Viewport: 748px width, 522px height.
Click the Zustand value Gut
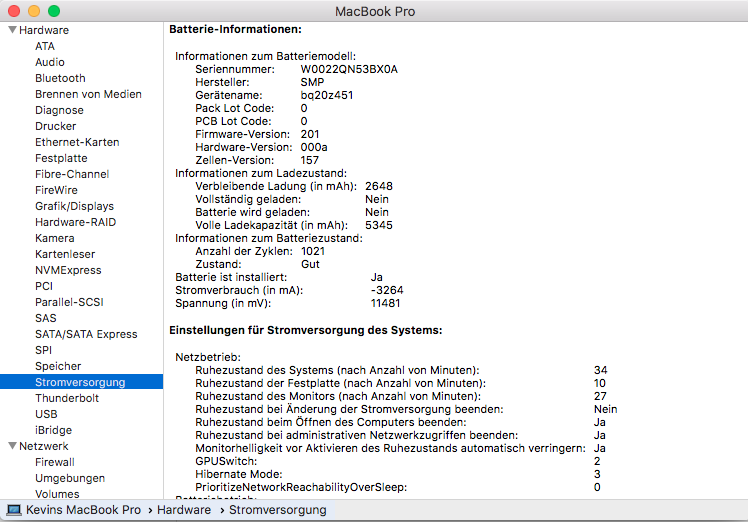[310, 264]
